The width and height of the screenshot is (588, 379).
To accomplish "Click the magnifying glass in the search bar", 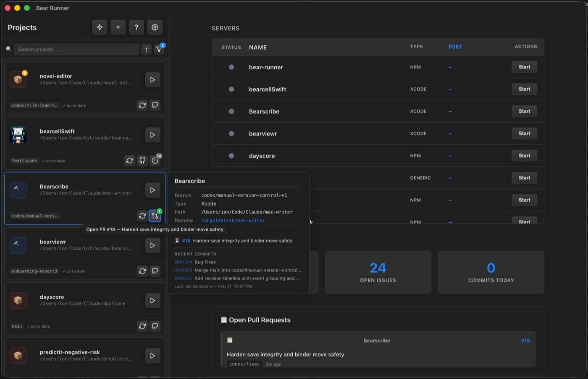I will [x=8, y=49].
